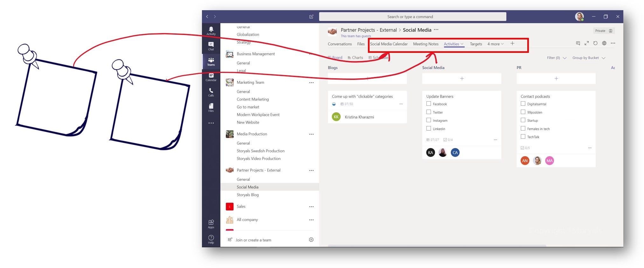Viewport: 644px width, 268px height.
Task: Go back with the left arrow
Action: click(207, 17)
